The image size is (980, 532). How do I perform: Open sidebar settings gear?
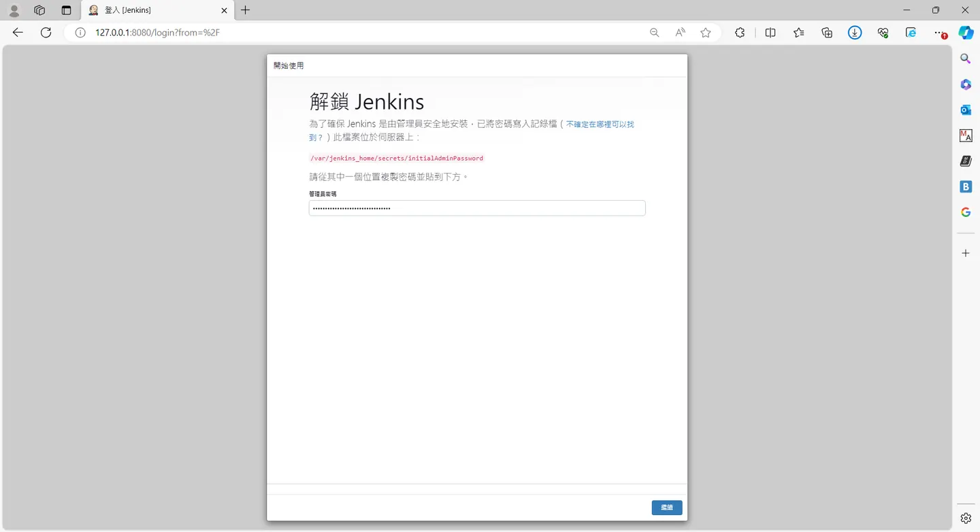[966, 518]
